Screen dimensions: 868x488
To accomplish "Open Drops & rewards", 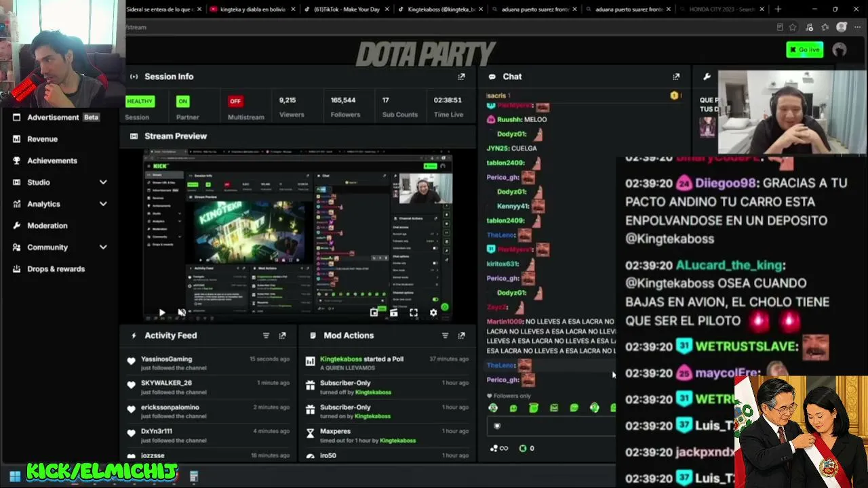I will 56,269.
